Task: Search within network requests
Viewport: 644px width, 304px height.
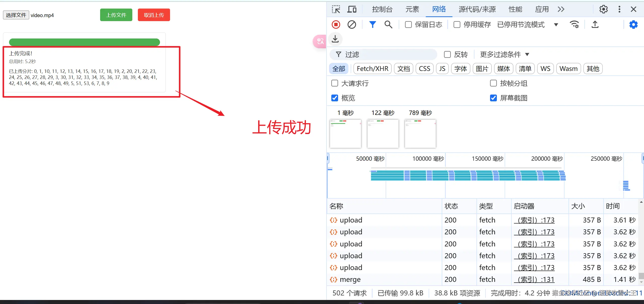Action: [x=388, y=24]
